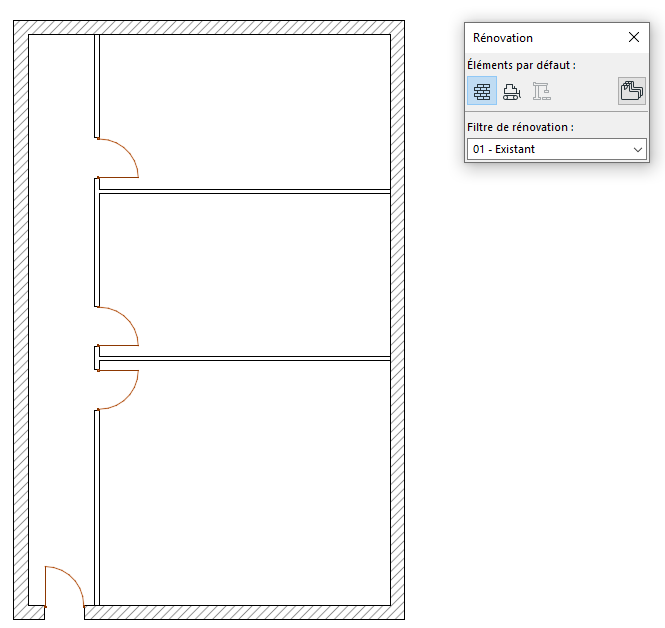Select the Existing elements brick icon
The image size is (665, 628).
pos(482,91)
